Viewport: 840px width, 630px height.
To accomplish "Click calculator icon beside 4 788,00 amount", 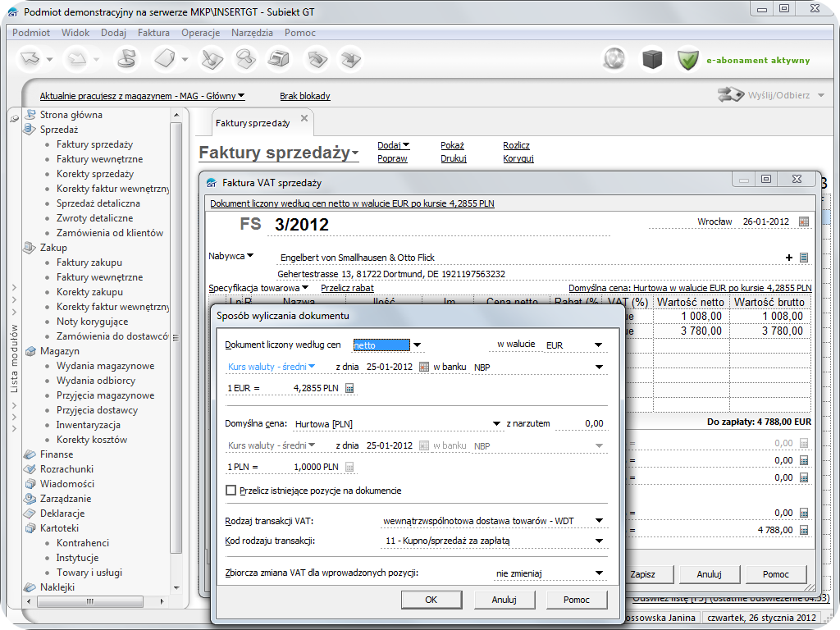I will pyautogui.click(x=804, y=531).
